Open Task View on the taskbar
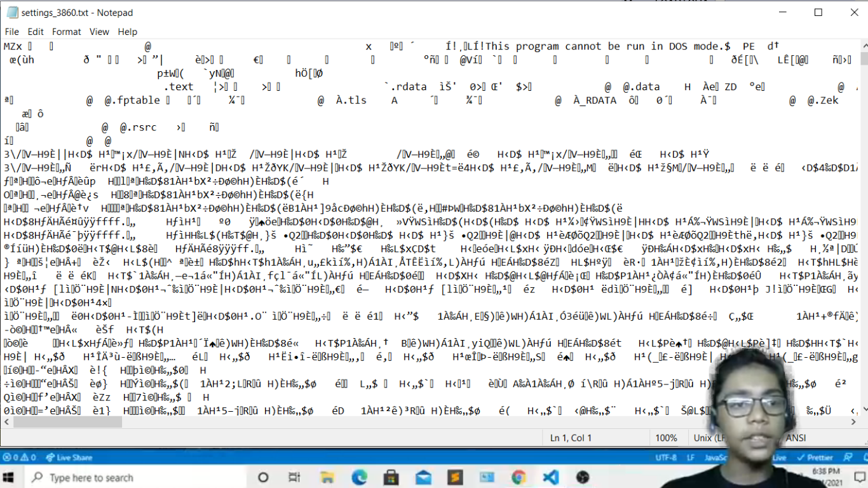This screenshot has height=488, width=868. pos(294,477)
